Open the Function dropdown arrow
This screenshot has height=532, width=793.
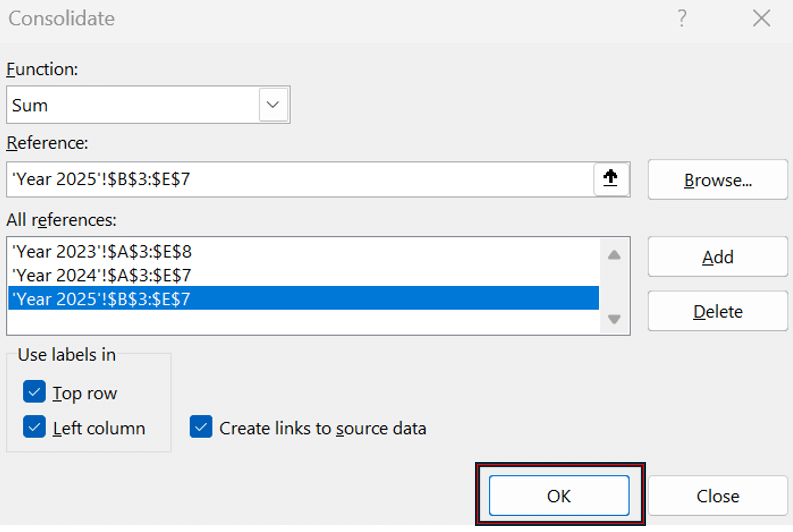[x=274, y=104]
